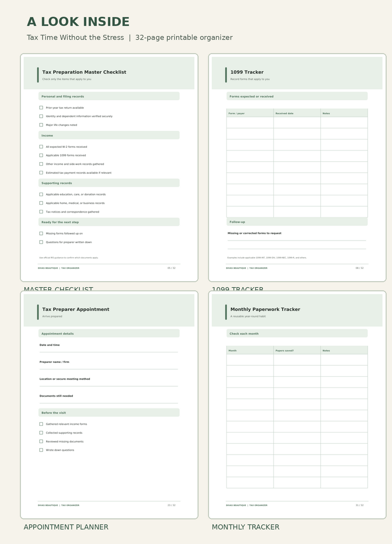Tick 'Identity and dependent information verified securely'
This screenshot has height=544, width=392.
(x=41, y=116)
